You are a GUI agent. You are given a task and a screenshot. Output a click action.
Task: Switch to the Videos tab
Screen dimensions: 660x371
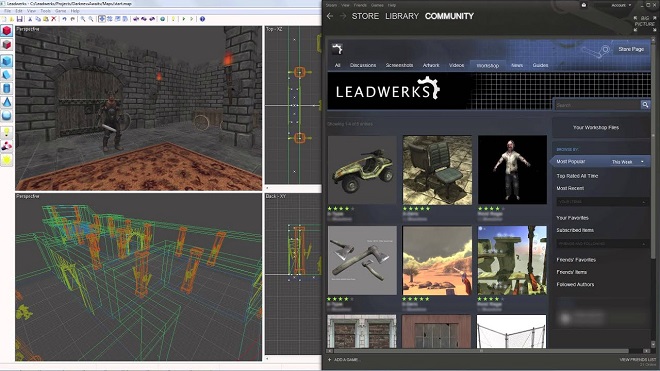coord(456,65)
